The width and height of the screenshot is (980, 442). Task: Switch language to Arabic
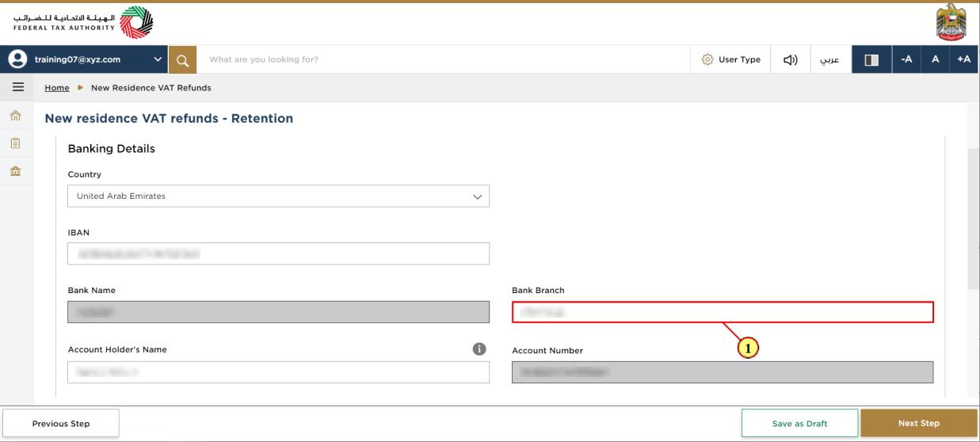(829, 59)
